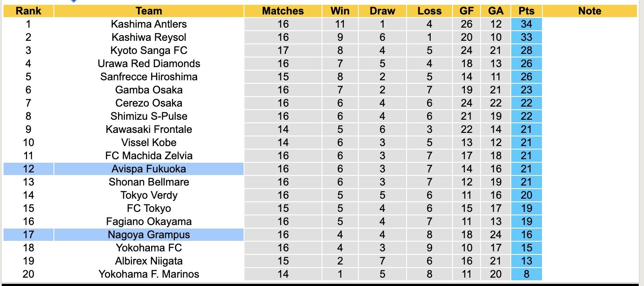Click Kashiwa Reysol team name
The width and height of the screenshot is (644, 286).
click(149, 37)
